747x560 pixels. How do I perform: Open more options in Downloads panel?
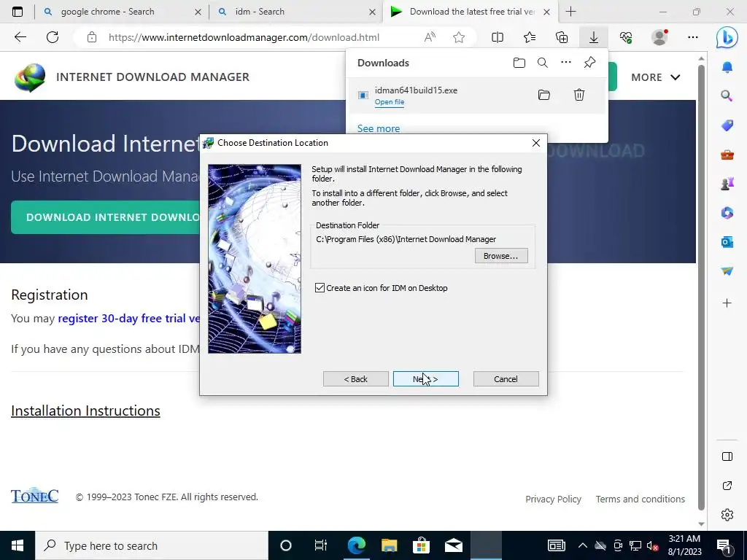point(565,63)
